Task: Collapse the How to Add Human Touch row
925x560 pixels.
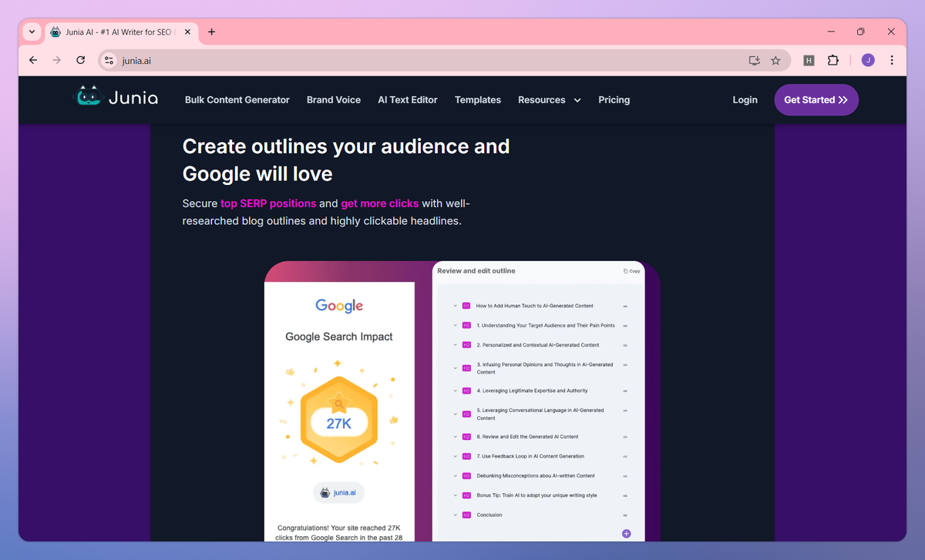Action: click(x=455, y=306)
